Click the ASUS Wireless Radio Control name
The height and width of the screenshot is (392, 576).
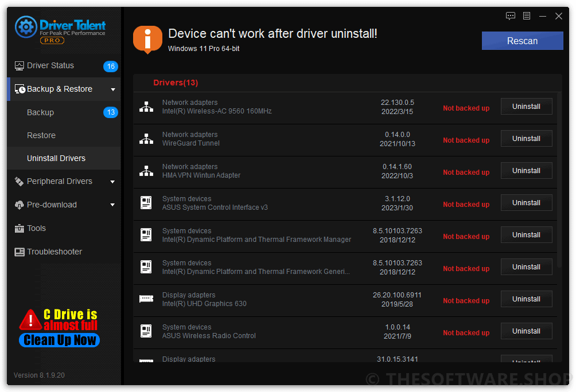click(209, 336)
